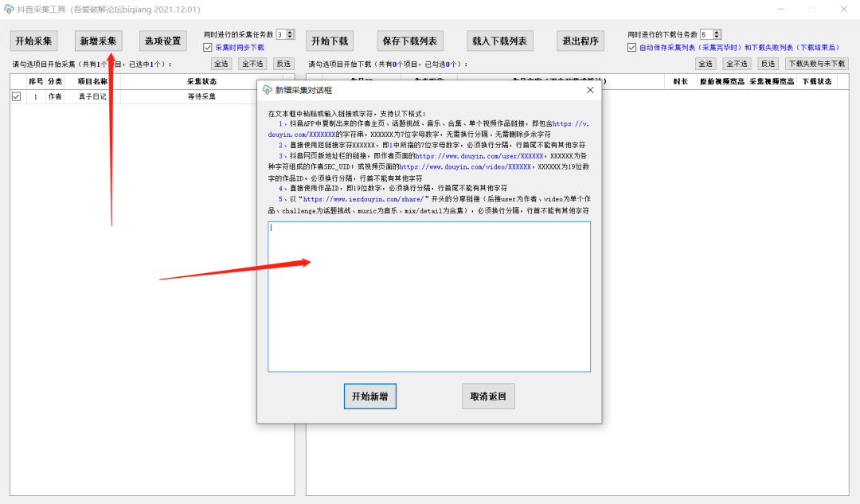Image resolution: width=860 pixels, height=504 pixels.
Task: Open the 选项设置 settings
Action: (162, 40)
